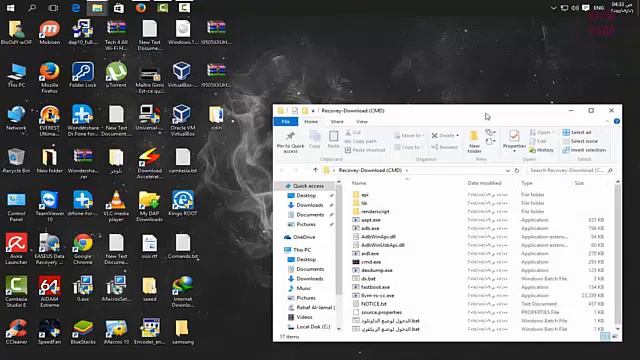Click the Up arrow beside the address bar

click(315, 170)
